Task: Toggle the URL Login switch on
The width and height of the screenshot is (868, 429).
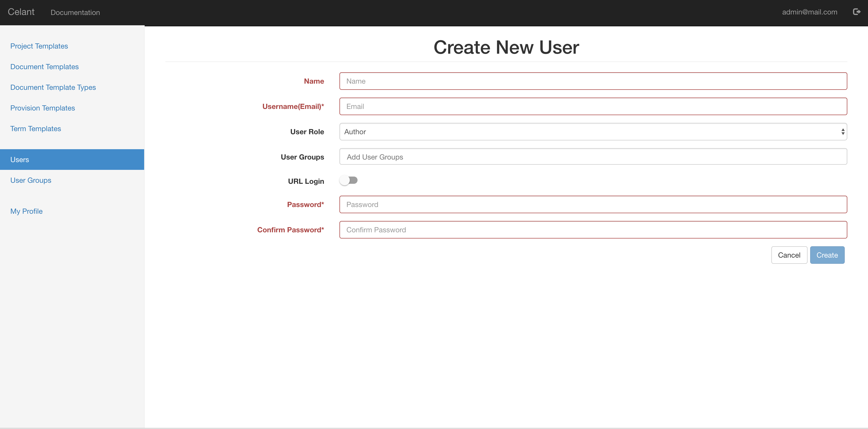Action: coord(349,180)
